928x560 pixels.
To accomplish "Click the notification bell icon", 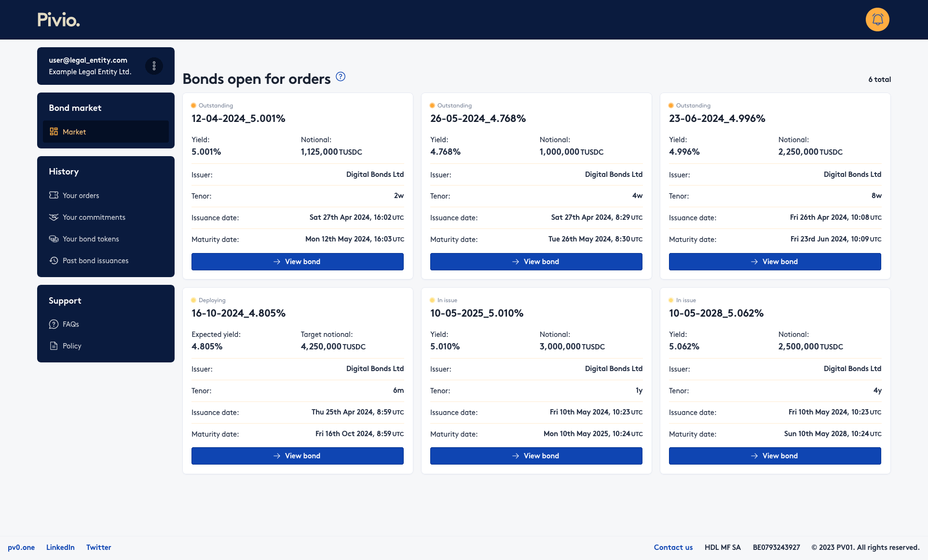I will pos(877,19).
